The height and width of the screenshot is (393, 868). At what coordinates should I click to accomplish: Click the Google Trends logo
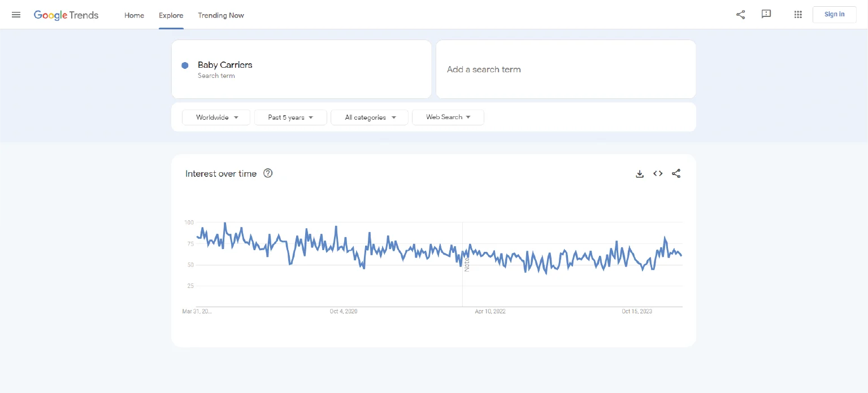click(66, 15)
